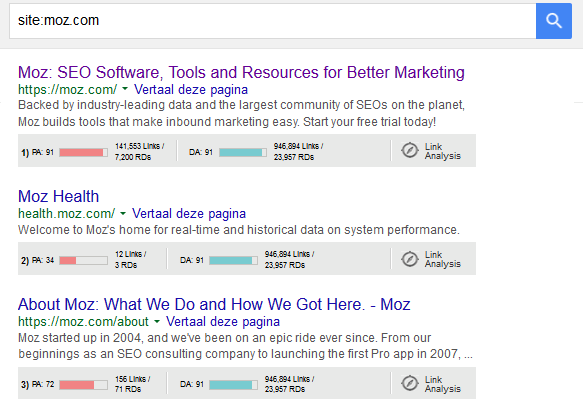Click the PA: 34 red bar
This screenshot has height=415, width=583.
click(x=84, y=260)
